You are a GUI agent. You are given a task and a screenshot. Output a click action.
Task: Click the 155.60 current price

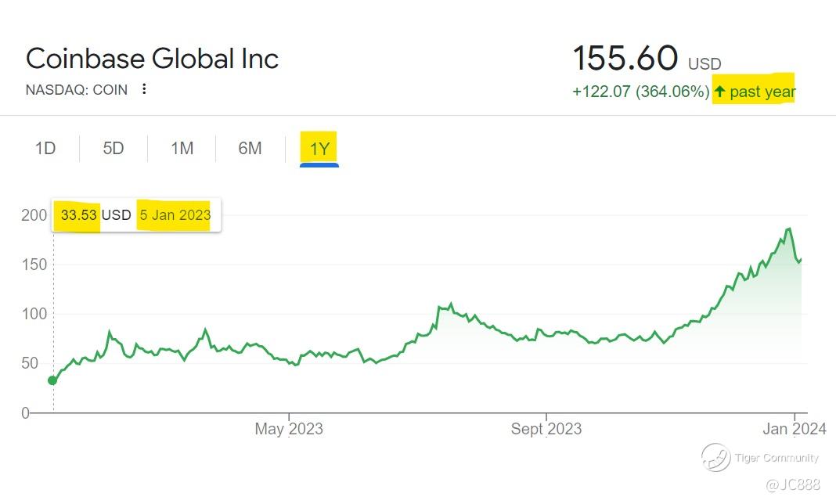pyautogui.click(x=625, y=59)
